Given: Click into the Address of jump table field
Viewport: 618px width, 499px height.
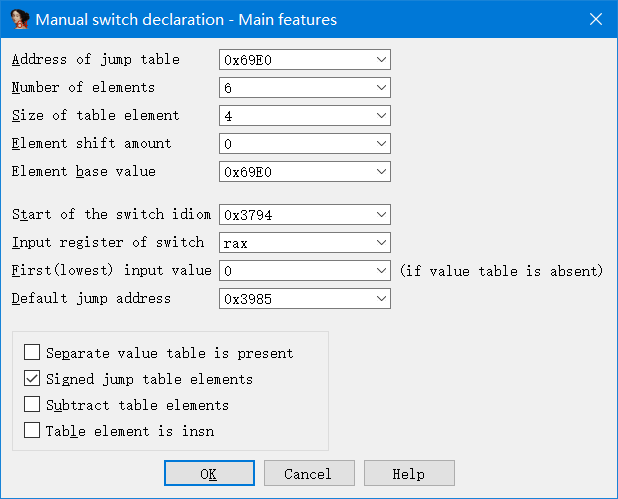Looking at the screenshot, I should point(295,60).
